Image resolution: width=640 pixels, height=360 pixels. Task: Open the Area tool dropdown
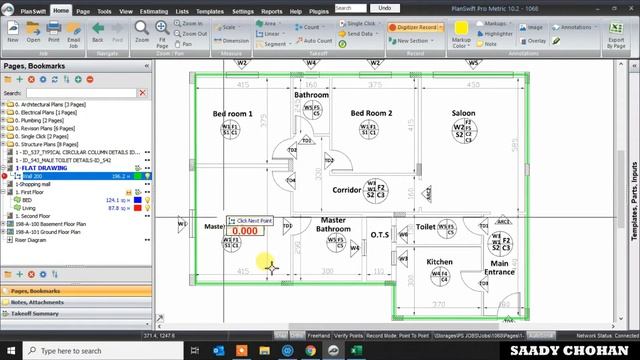tap(280, 24)
